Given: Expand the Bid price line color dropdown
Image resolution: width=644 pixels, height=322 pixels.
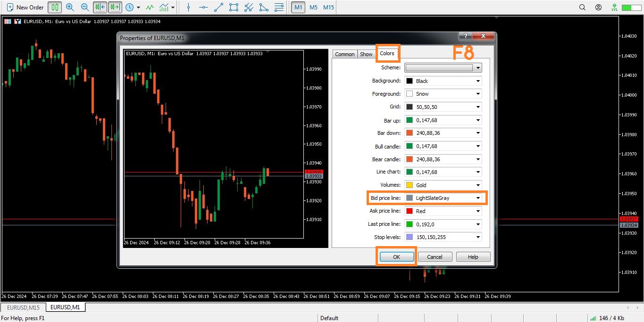Looking at the screenshot, I should (477, 198).
